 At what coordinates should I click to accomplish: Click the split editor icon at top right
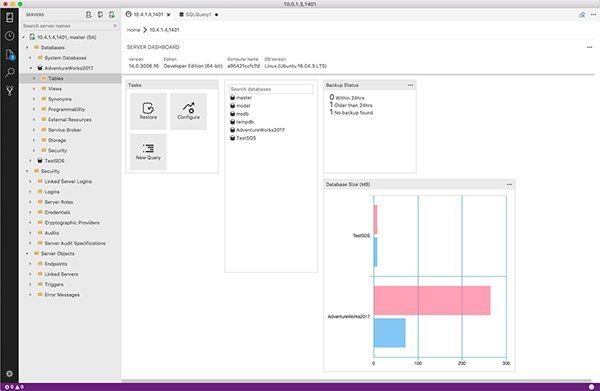(x=582, y=15)
